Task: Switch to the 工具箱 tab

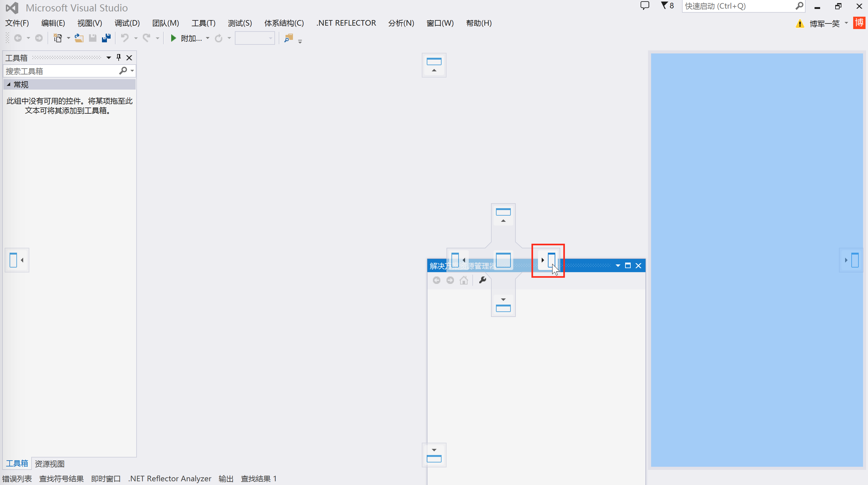Action: [17, 464]
